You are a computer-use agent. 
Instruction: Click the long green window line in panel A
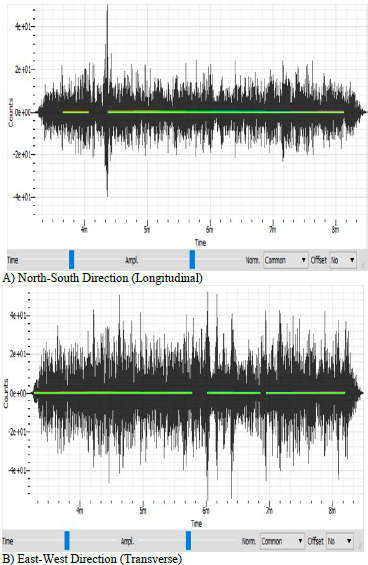click(x=226, y=112)
